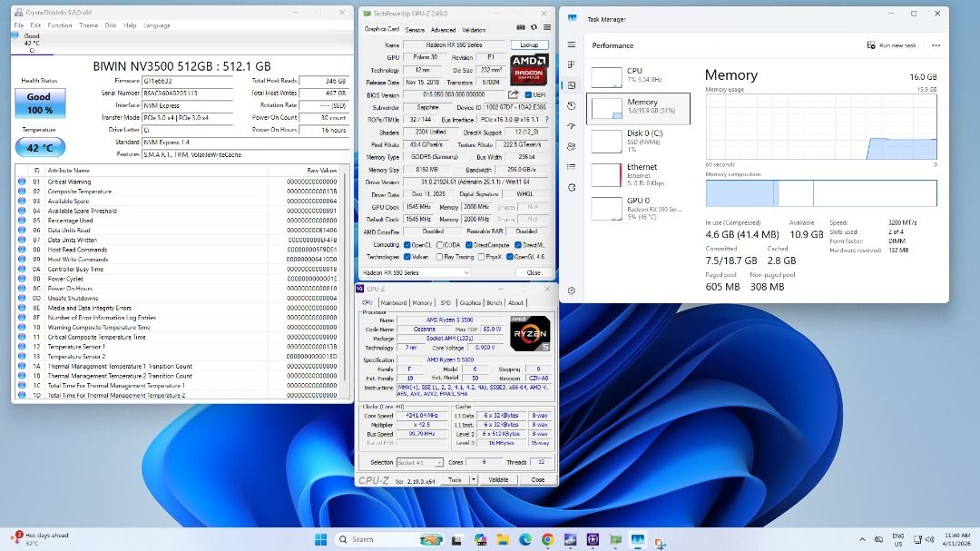The width and height of the screenshot is (980, 551).
Task: Open GPU selector dropdown Radeon RX 590 Series
Action: [x=416, y=272]
